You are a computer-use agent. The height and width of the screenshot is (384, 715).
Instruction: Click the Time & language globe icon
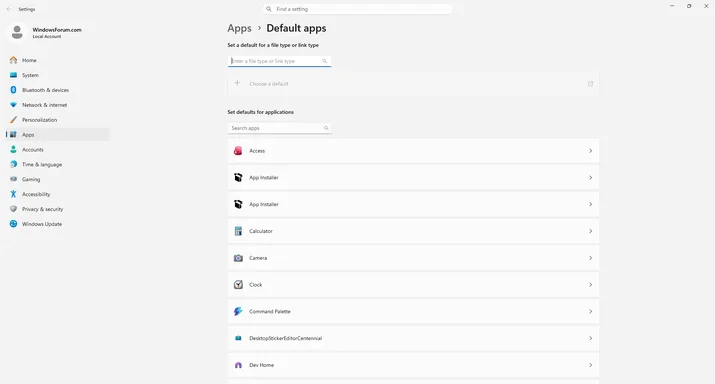(x=13, y=164)
